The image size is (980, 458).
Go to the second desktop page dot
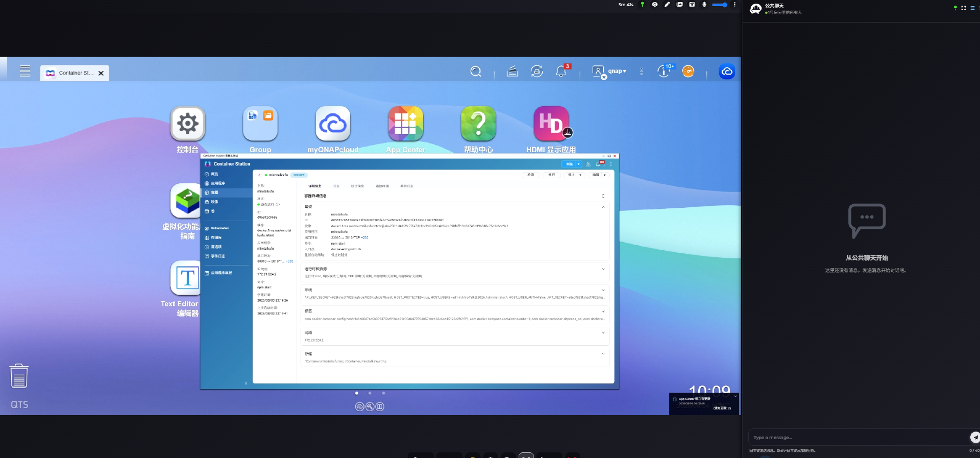pyautogui.click(x=370, y=393)
